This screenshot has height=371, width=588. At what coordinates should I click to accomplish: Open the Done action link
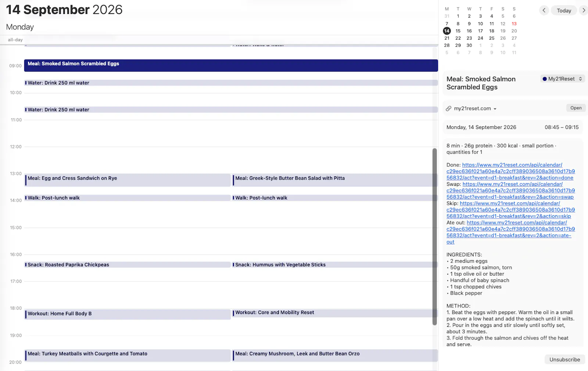click(510, 171)
